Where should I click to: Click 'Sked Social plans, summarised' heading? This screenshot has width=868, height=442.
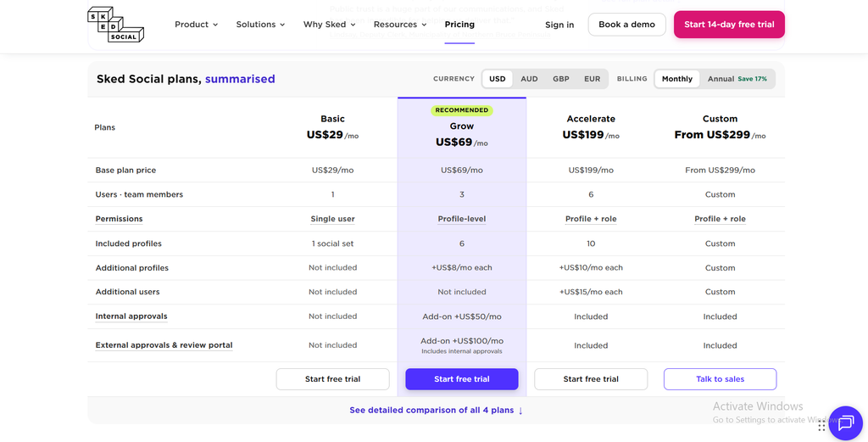pos(186,79)
